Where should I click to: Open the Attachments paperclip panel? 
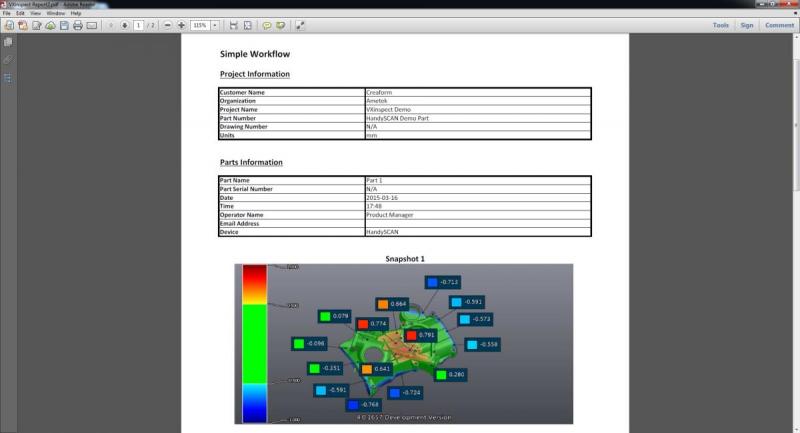(x=8, y=60)
